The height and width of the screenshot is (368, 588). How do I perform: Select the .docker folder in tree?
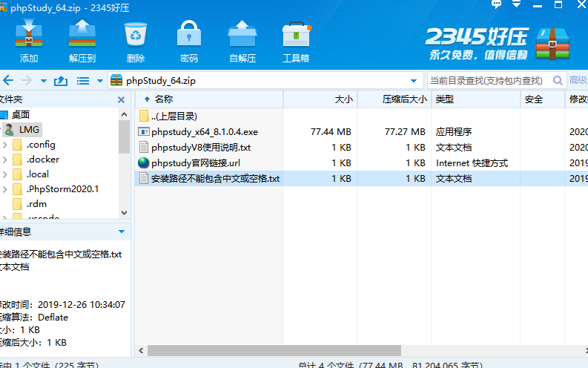click(36, 160)
